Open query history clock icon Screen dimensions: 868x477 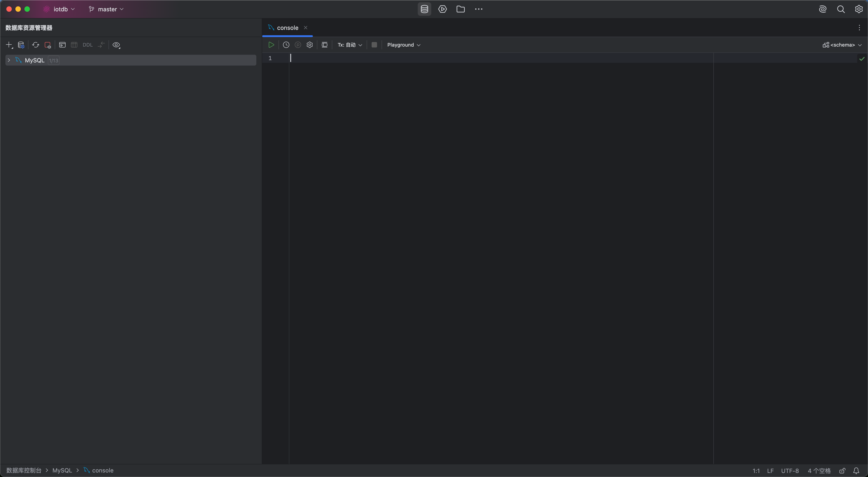[286, 45]
